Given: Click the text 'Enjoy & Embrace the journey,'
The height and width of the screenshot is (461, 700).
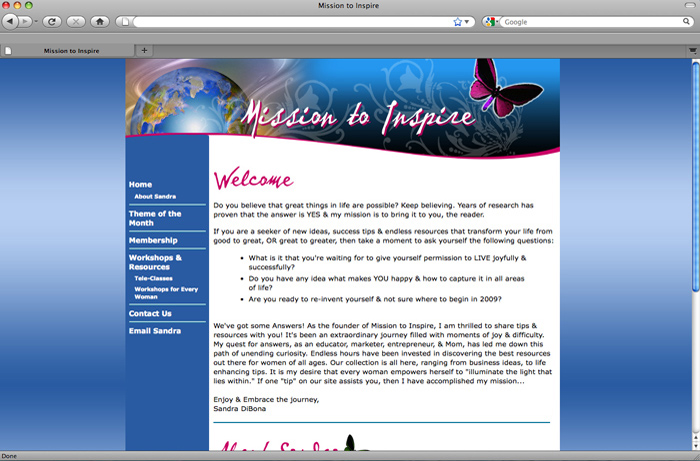Looking at the screenshot, I should (x=266, y=399).
